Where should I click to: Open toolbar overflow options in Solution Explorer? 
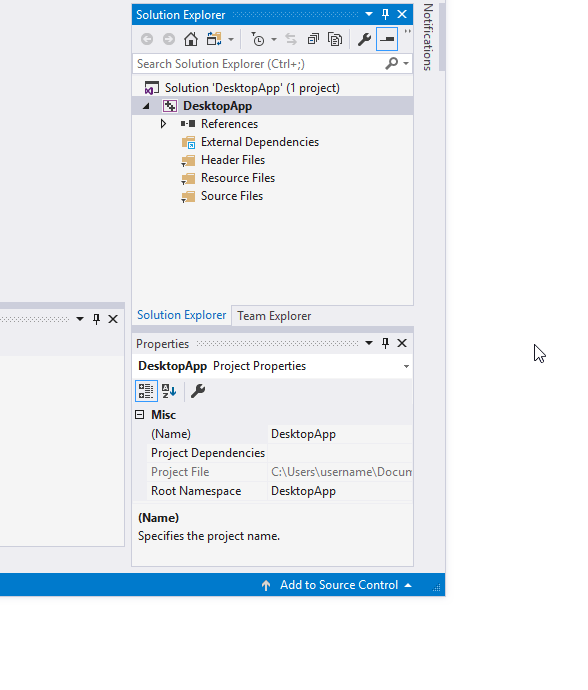[408, 31]
